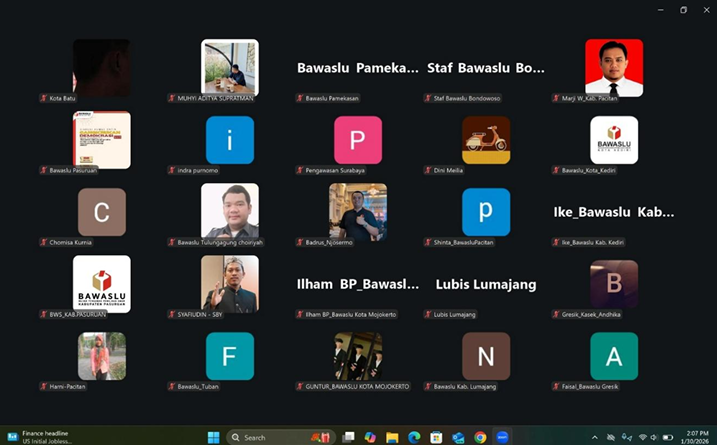Open Copilot from the taskbar
717x445 pixels.
pos(370,437)
